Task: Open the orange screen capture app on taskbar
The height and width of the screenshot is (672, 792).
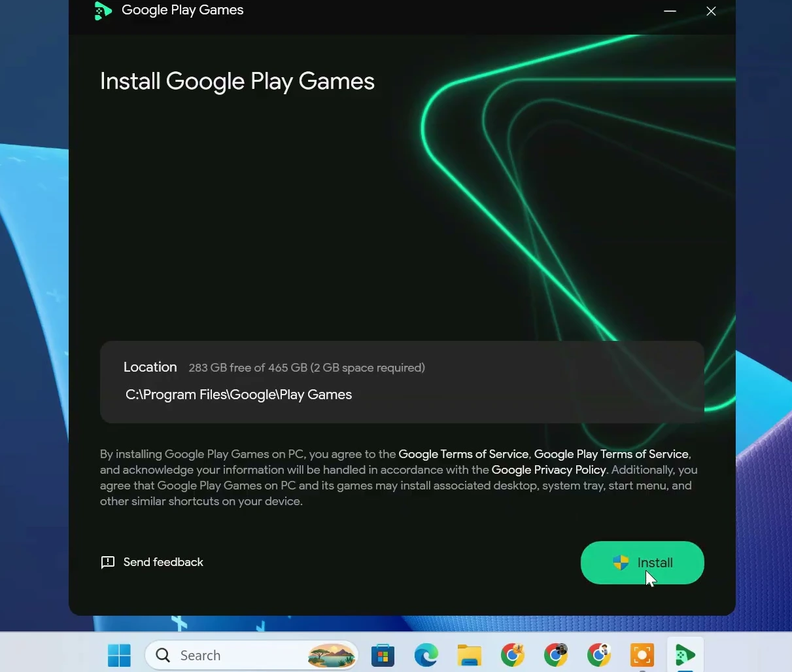Action: coord(642,655)
